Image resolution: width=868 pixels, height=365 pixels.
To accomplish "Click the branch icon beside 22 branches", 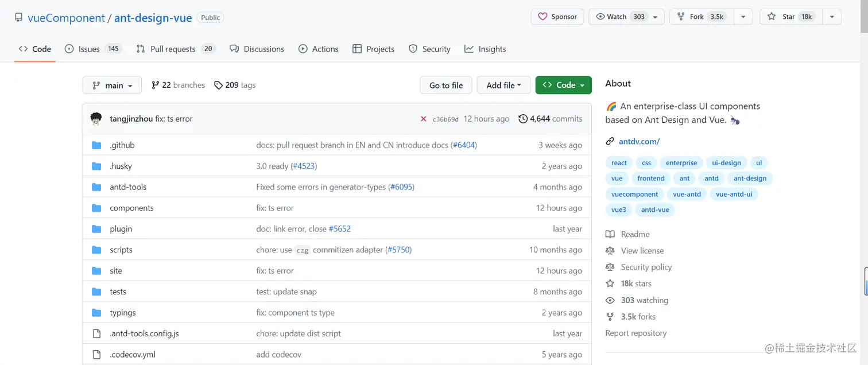I will [x=155, y=85].
